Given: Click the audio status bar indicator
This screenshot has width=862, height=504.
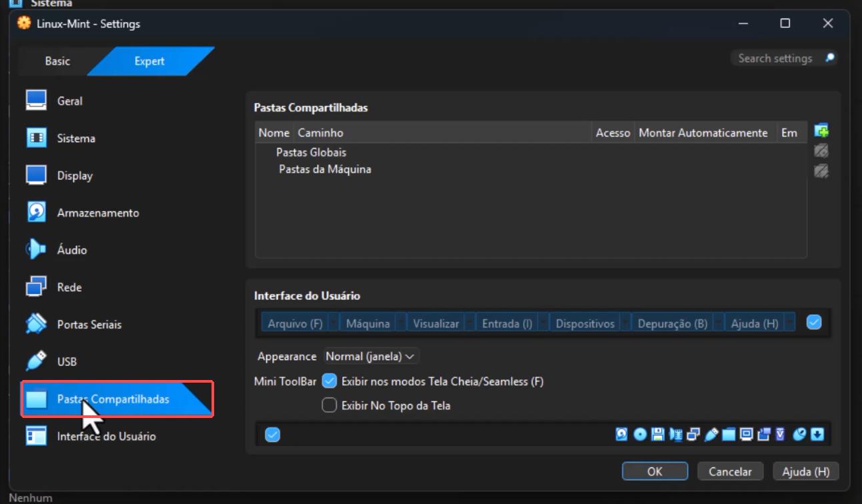Looking at the screenshot, I should pos(676,435).
